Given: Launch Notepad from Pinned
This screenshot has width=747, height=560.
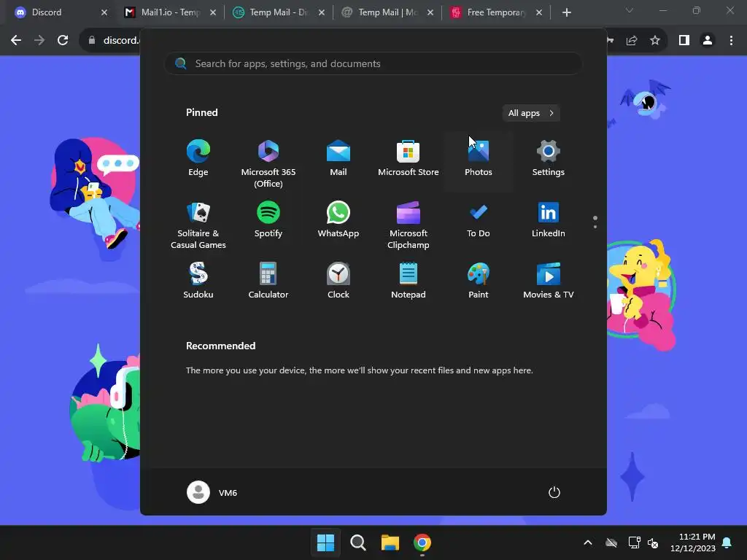Looking at the screenshot, I should coord(409,281).
